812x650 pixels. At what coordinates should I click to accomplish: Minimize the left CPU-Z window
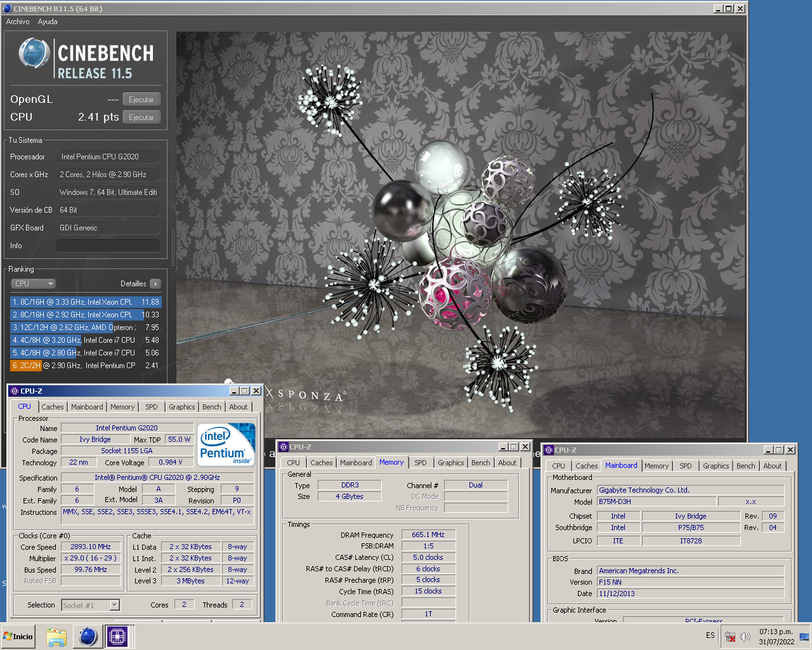234,391
